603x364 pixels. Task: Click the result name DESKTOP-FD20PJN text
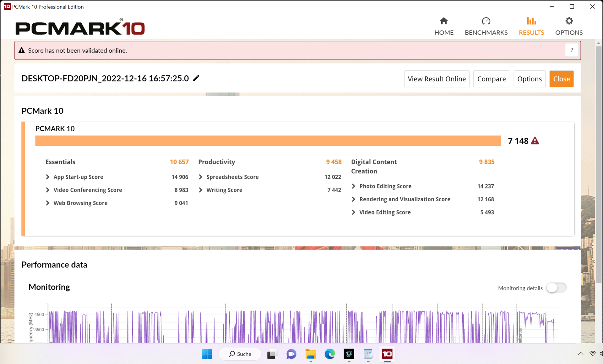tap(105, 79)
